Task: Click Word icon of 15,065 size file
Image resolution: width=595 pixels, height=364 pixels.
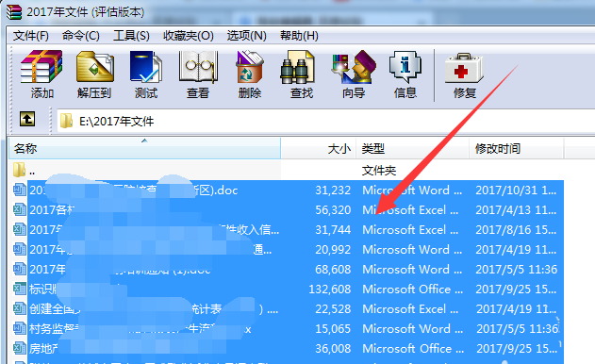Action: [20, 328]
